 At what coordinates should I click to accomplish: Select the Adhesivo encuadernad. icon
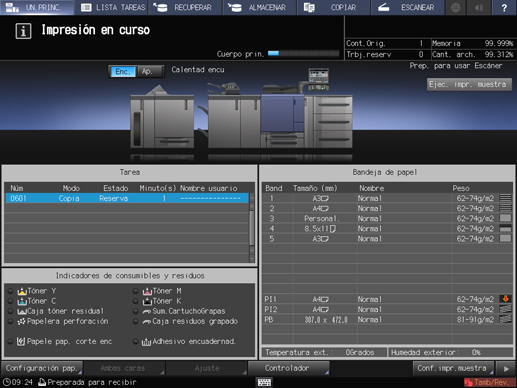(x=146, y=342)
